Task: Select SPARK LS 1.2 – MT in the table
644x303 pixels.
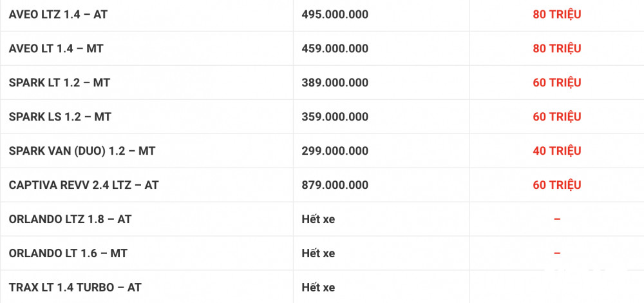Action: click(60, 117)
